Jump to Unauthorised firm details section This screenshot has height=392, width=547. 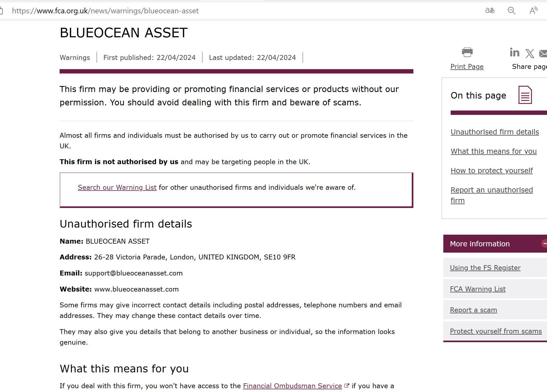[494, 132]
